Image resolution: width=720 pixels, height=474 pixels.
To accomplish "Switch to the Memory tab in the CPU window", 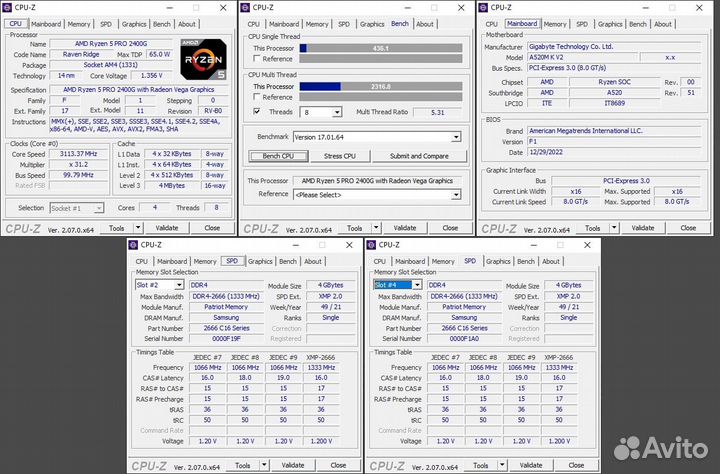I will tap(79, 24).
